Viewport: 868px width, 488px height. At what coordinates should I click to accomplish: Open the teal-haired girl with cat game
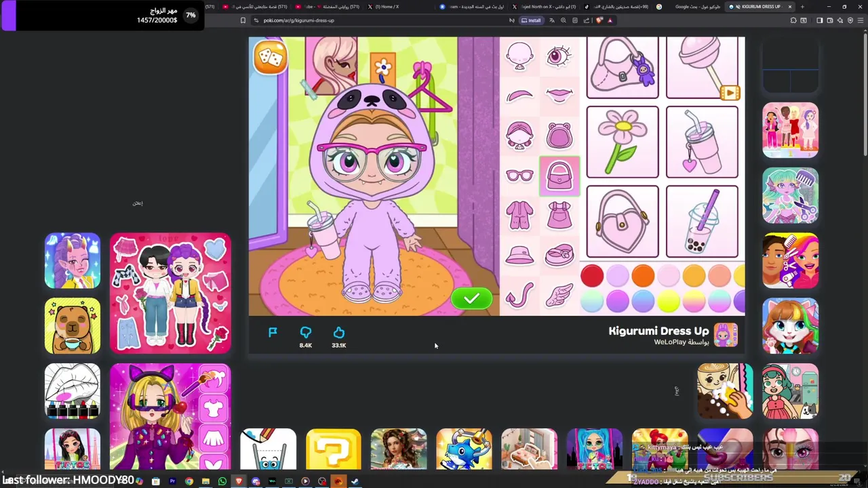[x=790, y=391]
